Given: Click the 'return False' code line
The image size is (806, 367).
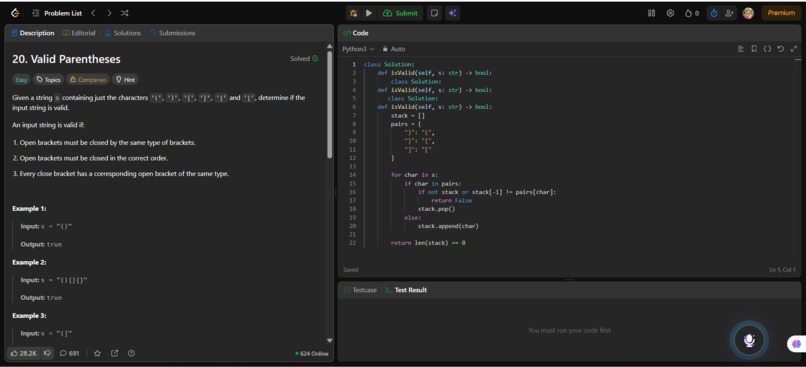Looking at the screenshot, I should (x=451, y=200).
